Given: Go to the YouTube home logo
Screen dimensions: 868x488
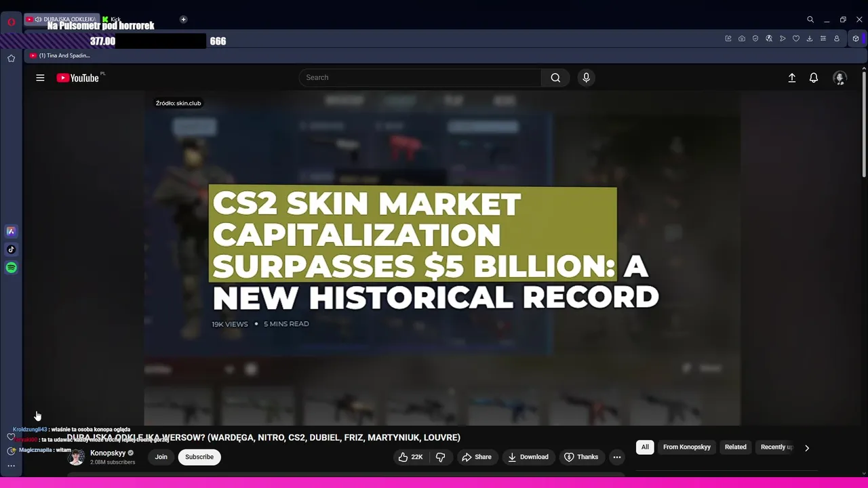Looking at the screenshot, I should [x=78, y=78].
